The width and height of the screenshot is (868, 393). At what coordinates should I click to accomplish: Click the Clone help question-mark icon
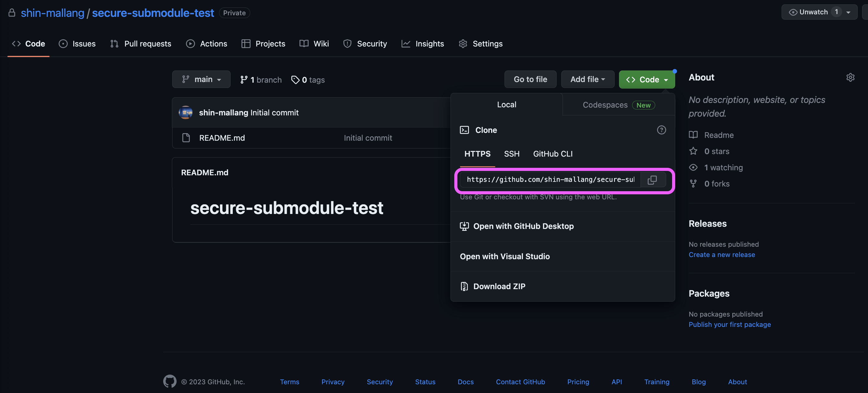(x=661, y=130)
